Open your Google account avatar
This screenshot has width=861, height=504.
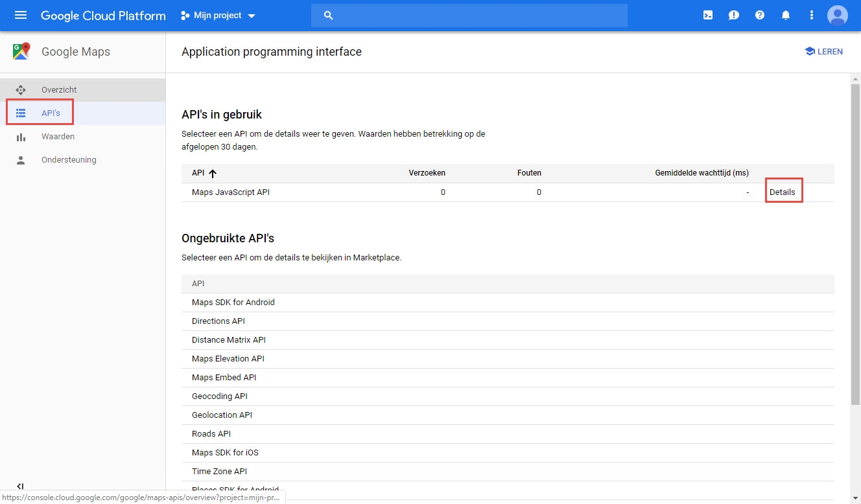tap(837, 15)
